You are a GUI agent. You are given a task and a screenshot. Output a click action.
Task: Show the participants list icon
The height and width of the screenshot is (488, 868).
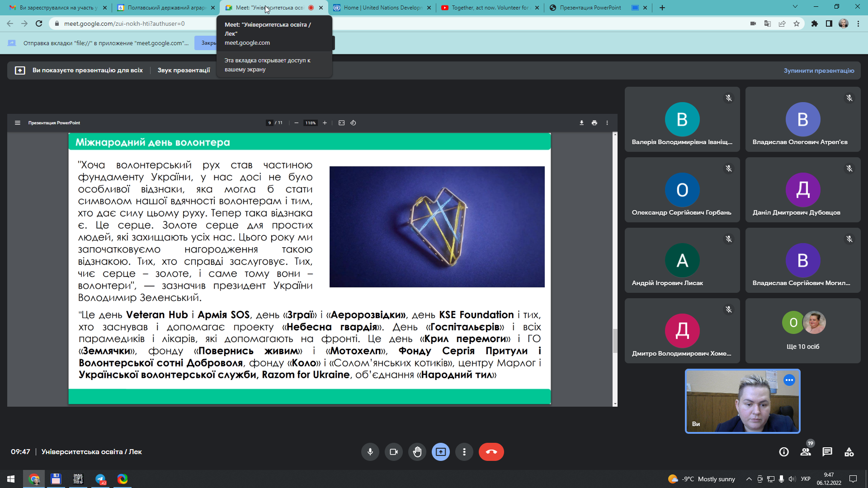[806, 452]
